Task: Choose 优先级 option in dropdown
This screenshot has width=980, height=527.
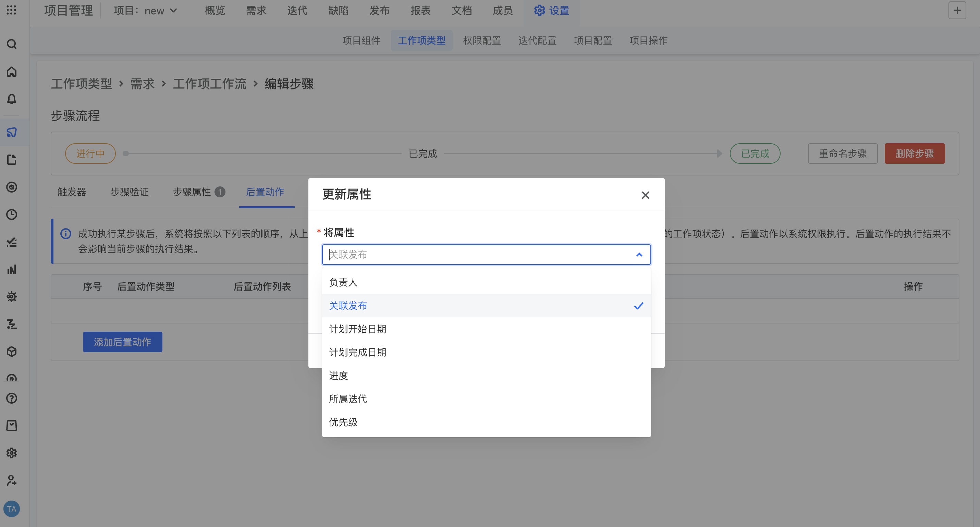Action: coord(486,422)
